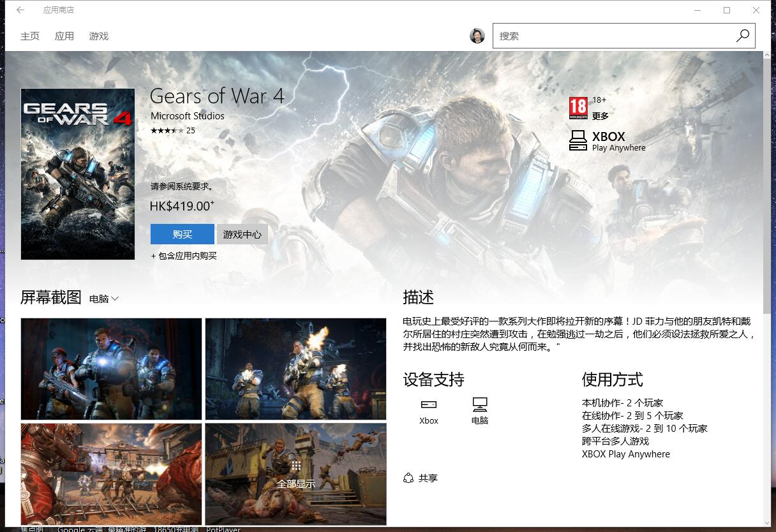Click the 18+ age label
Image resolution: width=776 pixels, height=532 pixels.
coord(599,100)
